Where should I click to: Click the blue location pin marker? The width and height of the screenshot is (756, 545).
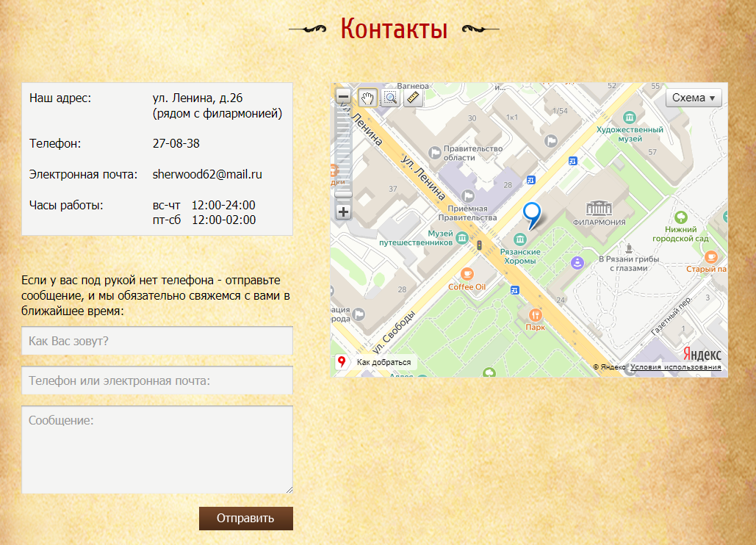point(531,214)
